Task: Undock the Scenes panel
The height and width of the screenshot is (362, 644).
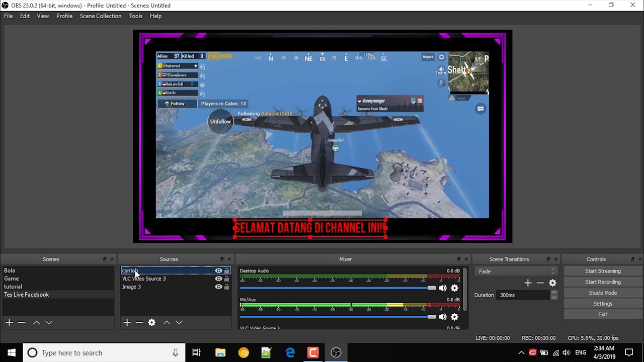Action: point(105,259)
